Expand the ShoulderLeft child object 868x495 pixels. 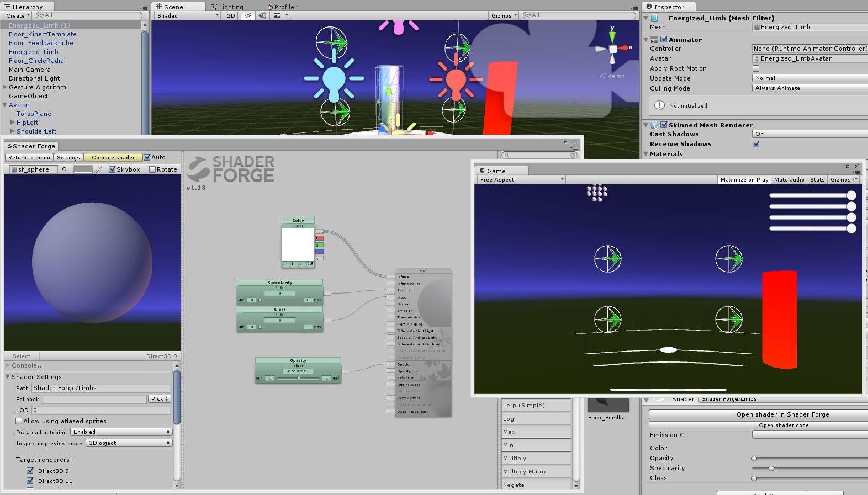tap(13, 131)
